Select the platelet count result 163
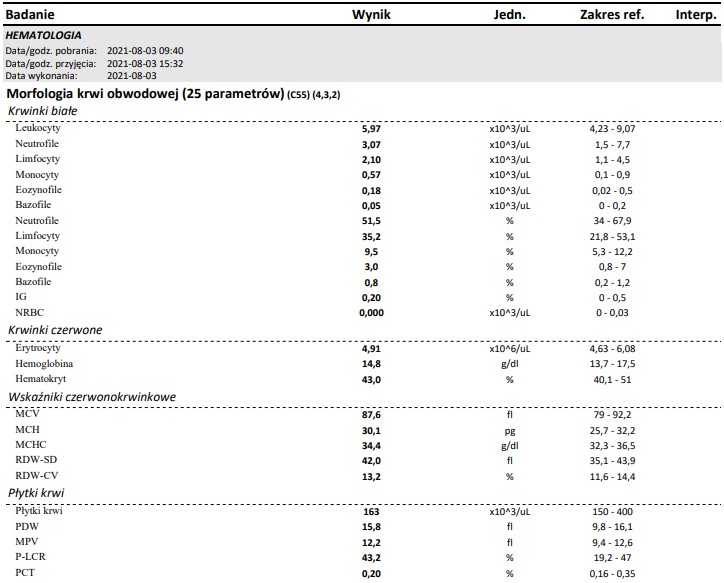Screen dimensions: 724x583 click(371, 512)
